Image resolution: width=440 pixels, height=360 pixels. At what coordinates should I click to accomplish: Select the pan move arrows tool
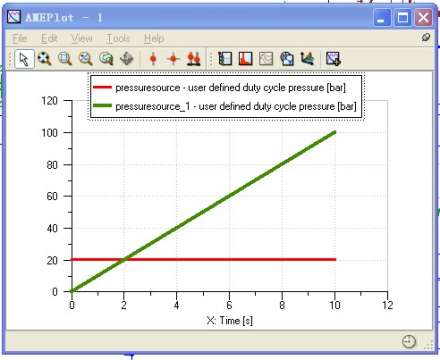point(127,59)
